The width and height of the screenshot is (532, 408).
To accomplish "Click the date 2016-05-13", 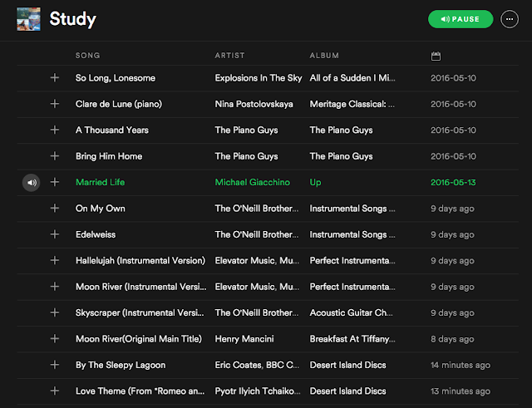I will point(453,183).
